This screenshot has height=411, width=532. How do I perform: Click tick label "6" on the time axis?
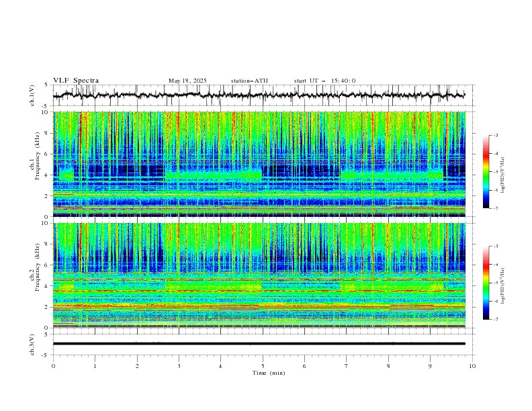pyautogui.click(x=304, y=366)
